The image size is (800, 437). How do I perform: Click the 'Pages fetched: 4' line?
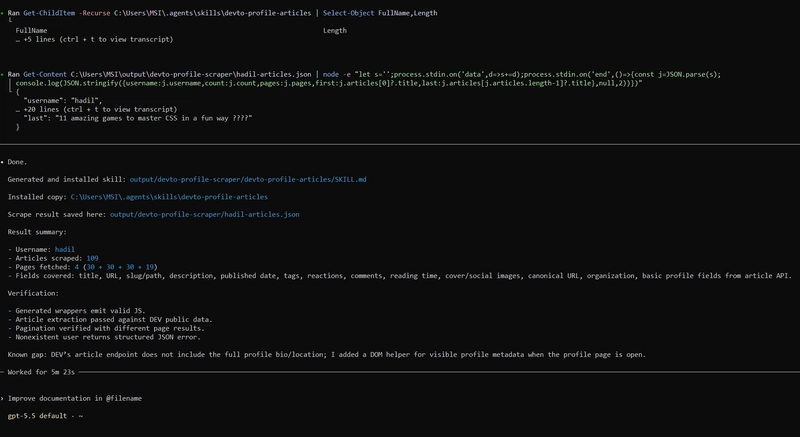pyautogui.click(x=82, y=267)
